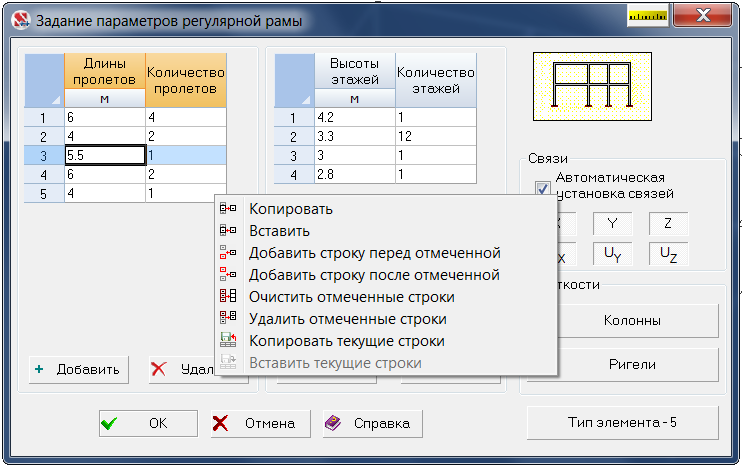Select the storey height cell 3.3
The width and height of the screenshot is (742, 466).
tap(354, 137)
